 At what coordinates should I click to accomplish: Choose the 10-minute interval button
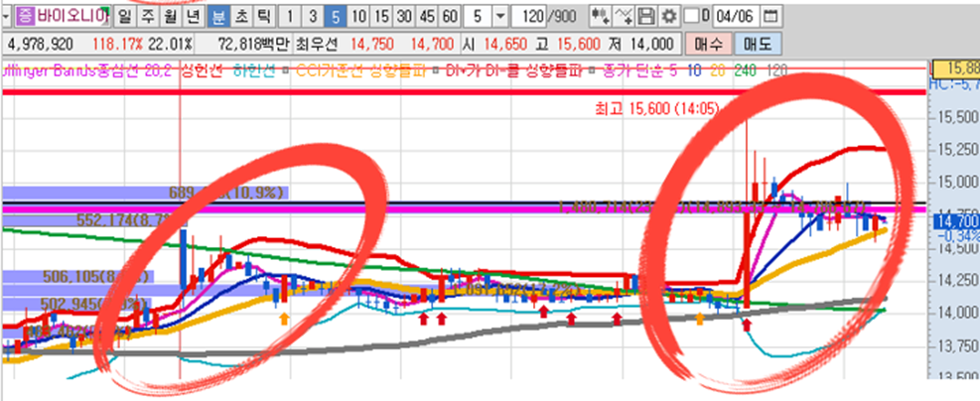pos(358,16)
